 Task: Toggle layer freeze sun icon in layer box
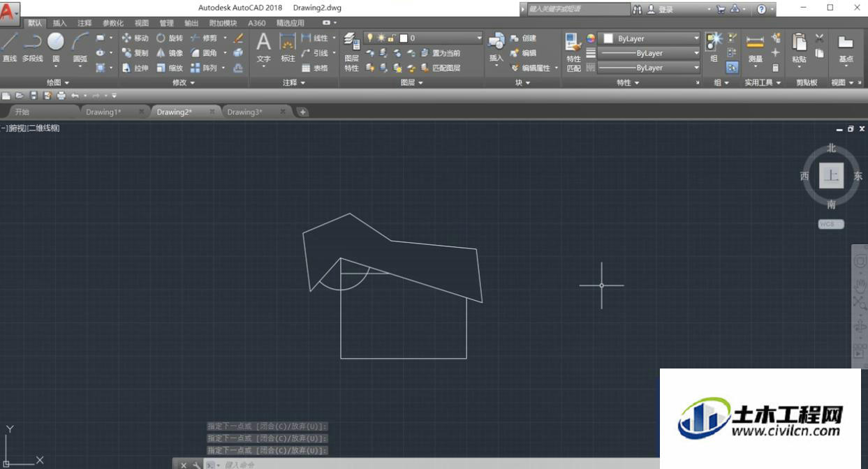tap(381, 38)
